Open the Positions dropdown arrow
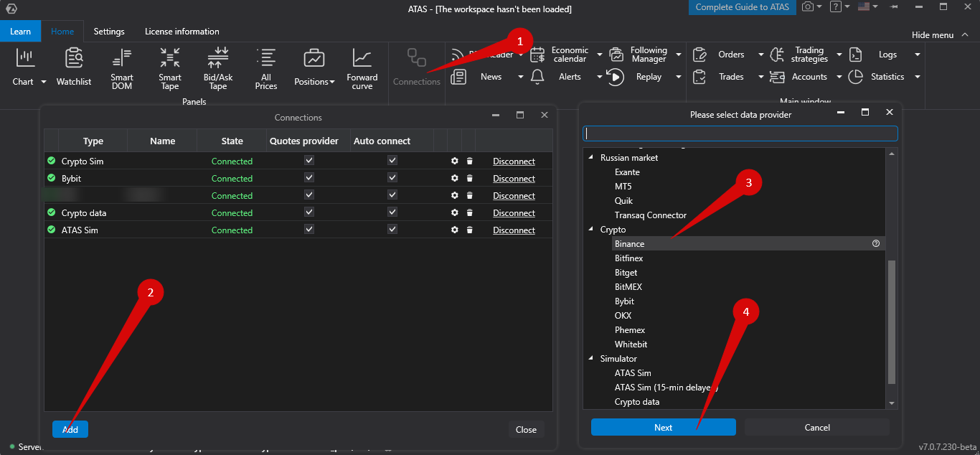This screenshot has width=980, height=455. pos(332,82)
